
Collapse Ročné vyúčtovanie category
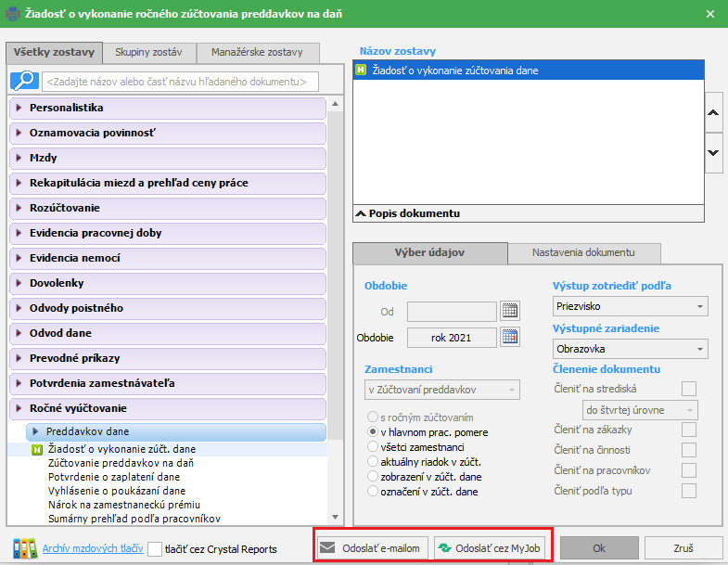(167, 409)
